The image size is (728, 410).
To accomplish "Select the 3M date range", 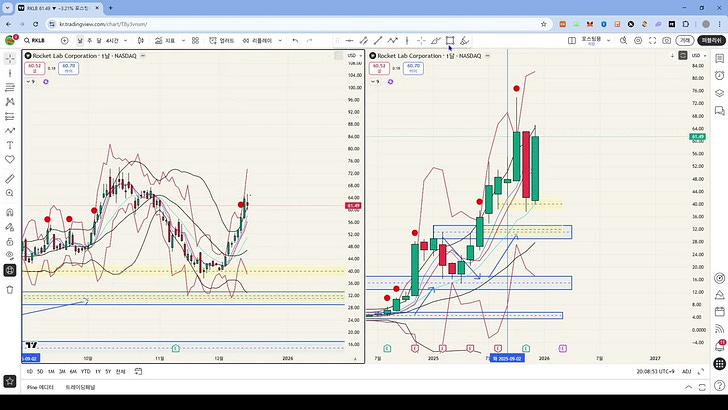I will pos(62,371).
